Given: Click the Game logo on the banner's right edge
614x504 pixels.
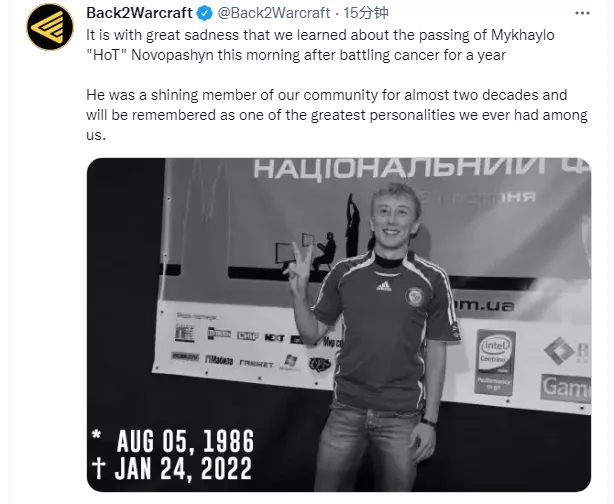Looking at the screenshot, I should click(566, 388).
